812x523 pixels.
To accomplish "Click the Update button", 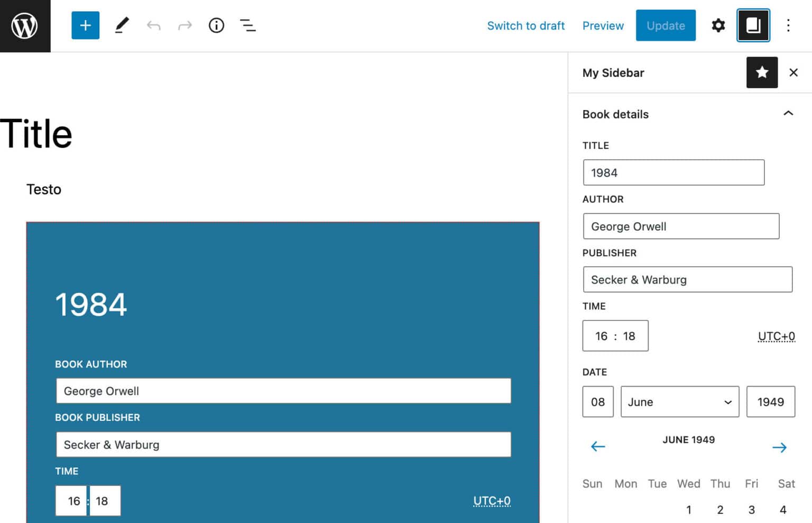I will pyautogui.click(x=666, y=25).
